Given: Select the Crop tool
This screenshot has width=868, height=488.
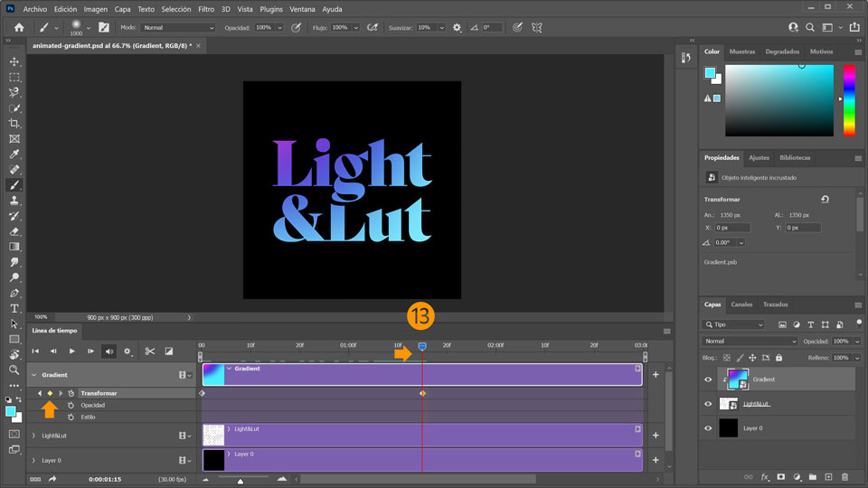Looking at the screenshot, I should [x=14, y=123].
